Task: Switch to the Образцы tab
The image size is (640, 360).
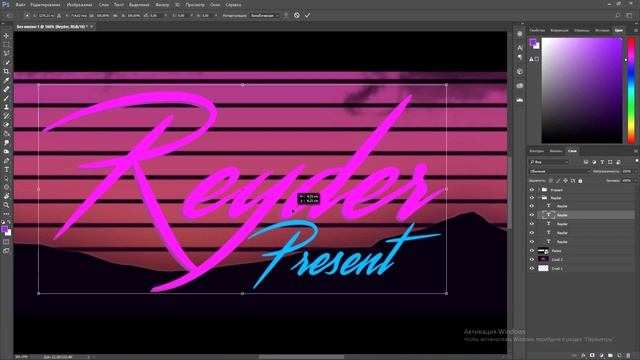Action: click(582, 30)
